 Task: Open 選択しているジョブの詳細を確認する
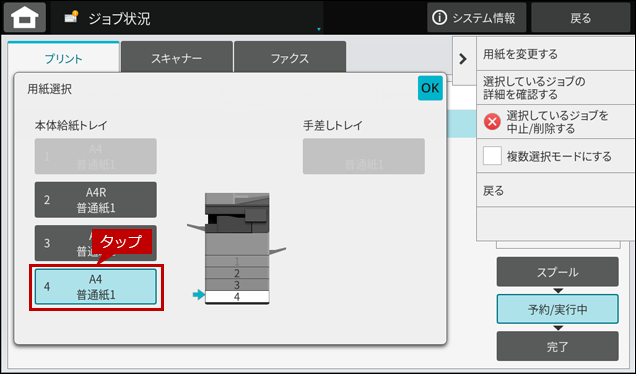pos(555,88)
